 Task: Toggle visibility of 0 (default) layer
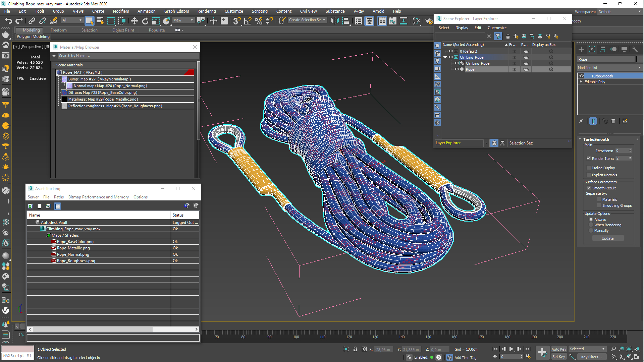(451, 51)
